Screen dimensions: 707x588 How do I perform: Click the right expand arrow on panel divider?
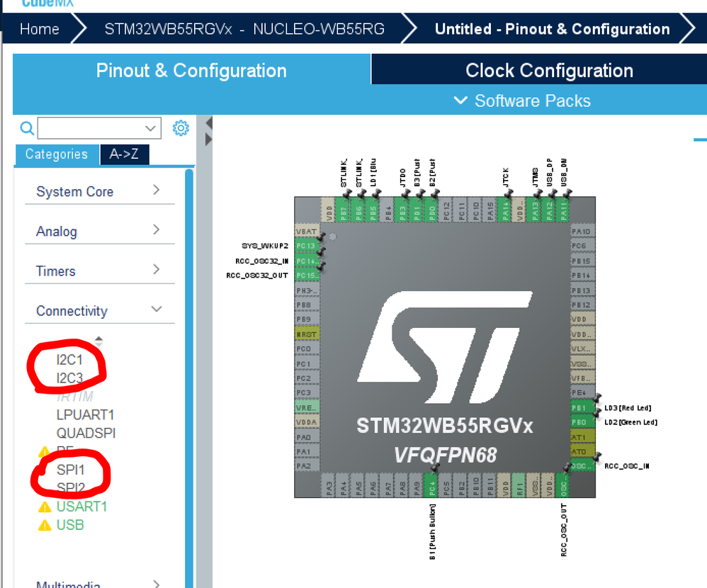[x=209, y=140]
